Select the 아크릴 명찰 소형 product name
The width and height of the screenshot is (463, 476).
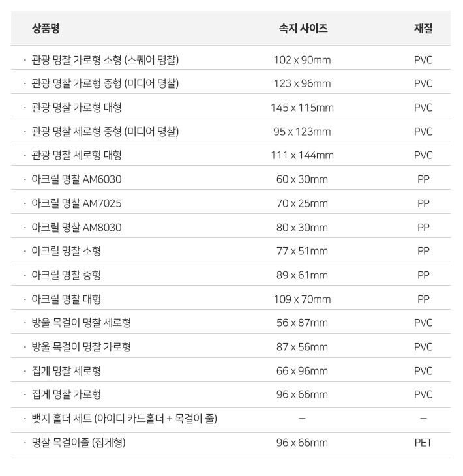click(x=66, y=251)
